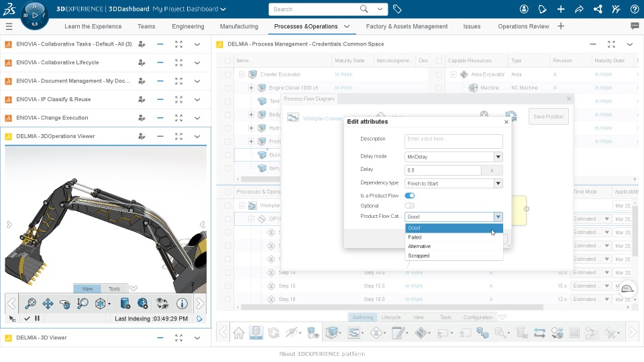
Task: Click the share arrow icon in the header
Action: [x=579, y=9]
